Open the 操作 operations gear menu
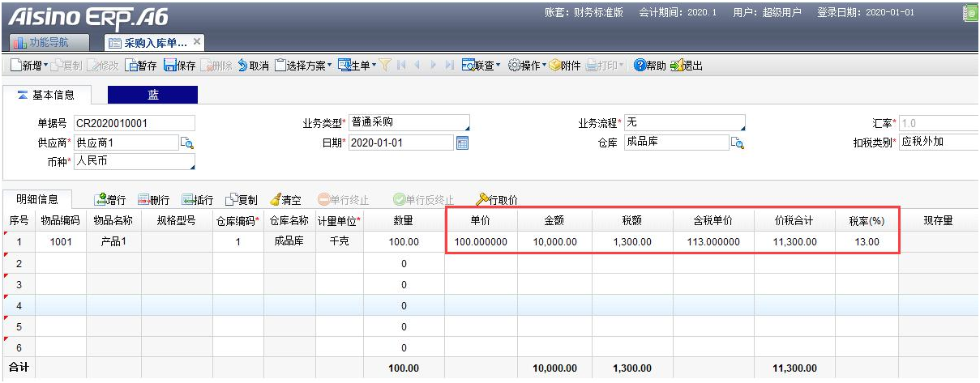The image size is (980, 383). coord(527,66)
